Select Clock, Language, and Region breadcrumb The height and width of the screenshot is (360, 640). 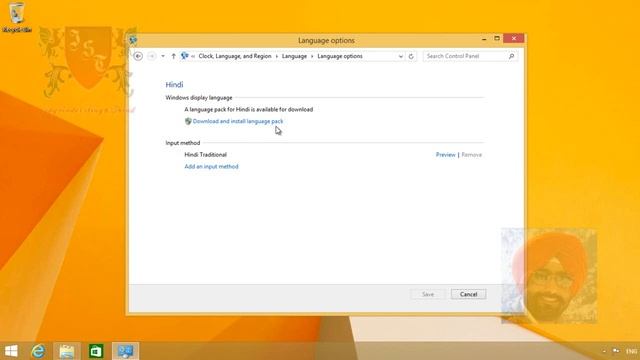coord(235,56)
